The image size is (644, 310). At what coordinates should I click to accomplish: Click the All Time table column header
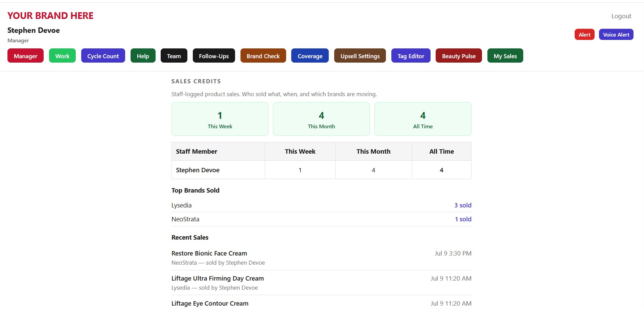[441, 151]
